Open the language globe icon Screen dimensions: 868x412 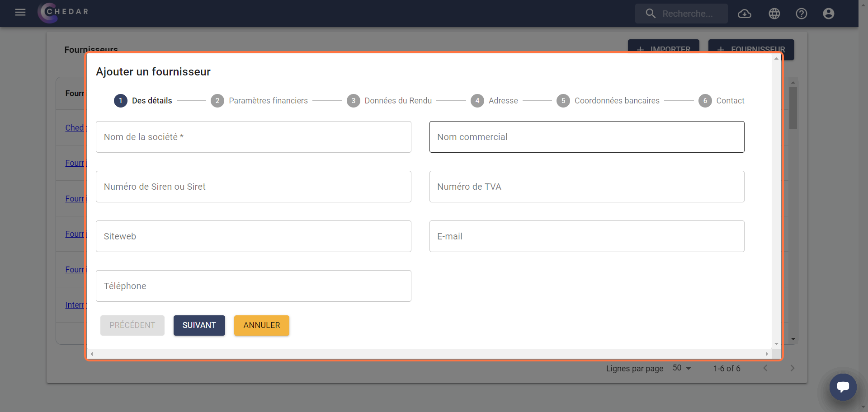tap(774, 14)
